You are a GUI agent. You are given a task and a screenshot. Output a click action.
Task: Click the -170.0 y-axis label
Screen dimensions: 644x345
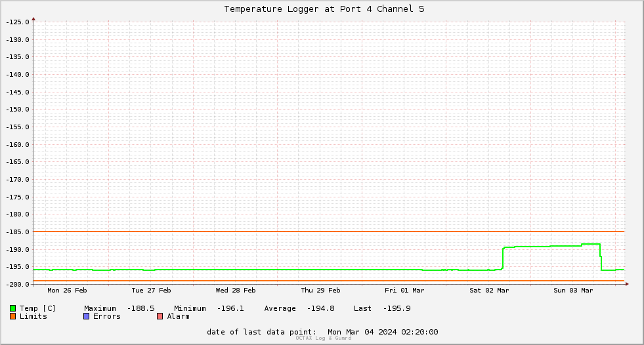click(x=17, y=180)
